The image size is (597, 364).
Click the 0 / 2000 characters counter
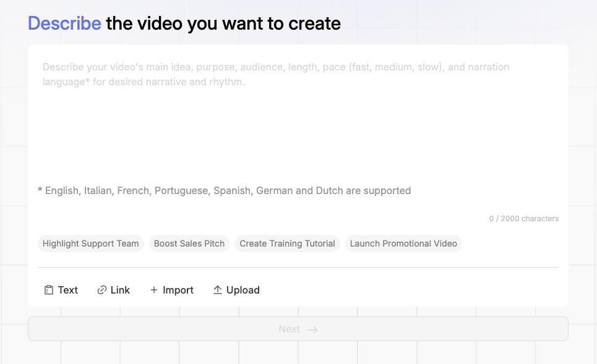tap(523, 219)
